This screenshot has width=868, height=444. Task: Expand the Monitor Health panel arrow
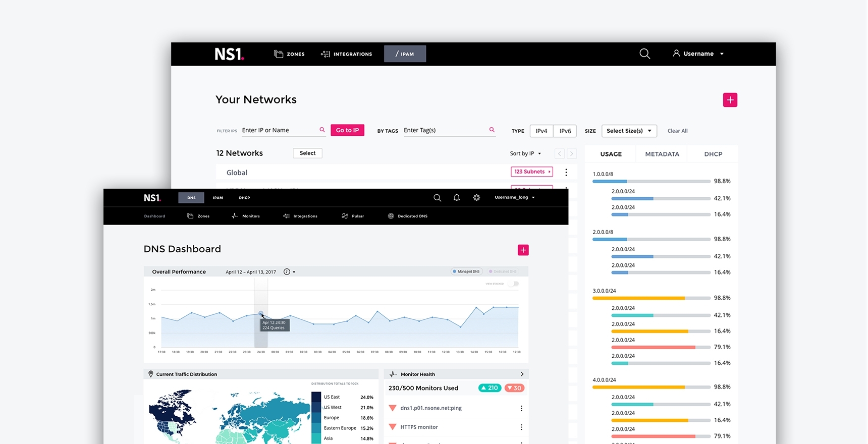coord(522,374)
